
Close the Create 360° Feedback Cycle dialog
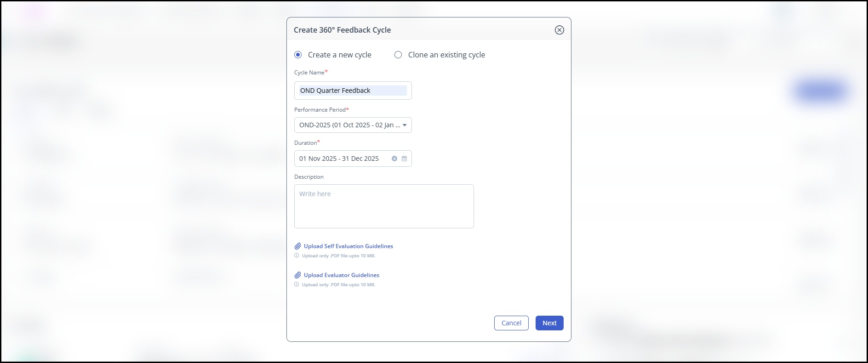pos(559,30)
